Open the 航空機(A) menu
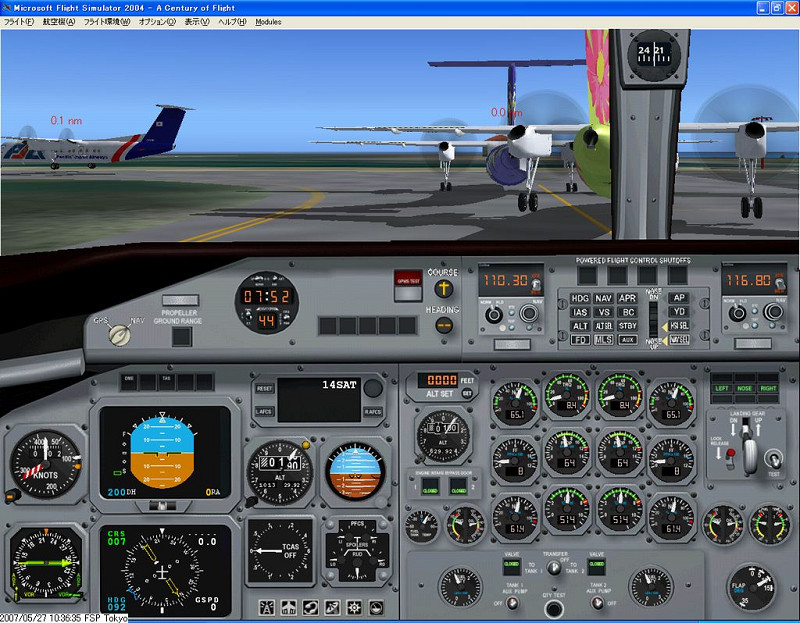 tap(59, 22)
